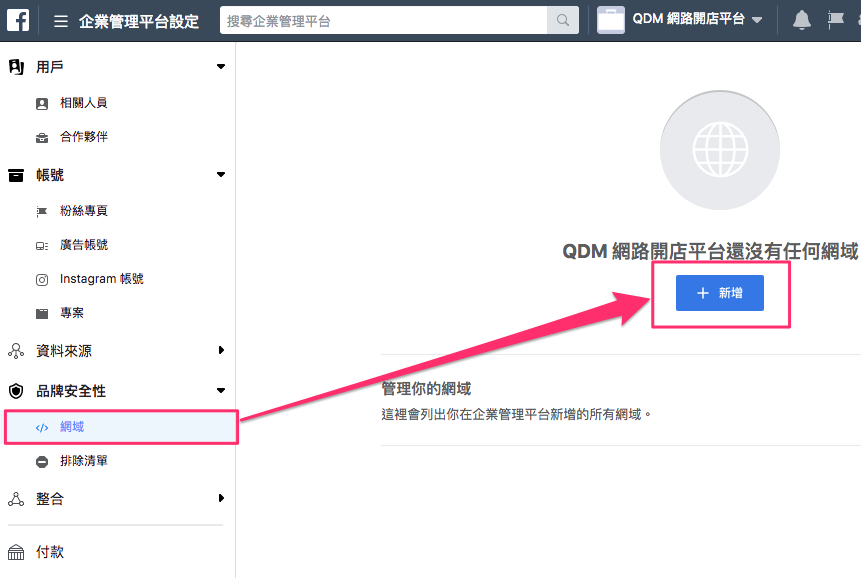Open 付款 in the sidebar
Viewport: 861px width, 578px height.
pos(50,552)
